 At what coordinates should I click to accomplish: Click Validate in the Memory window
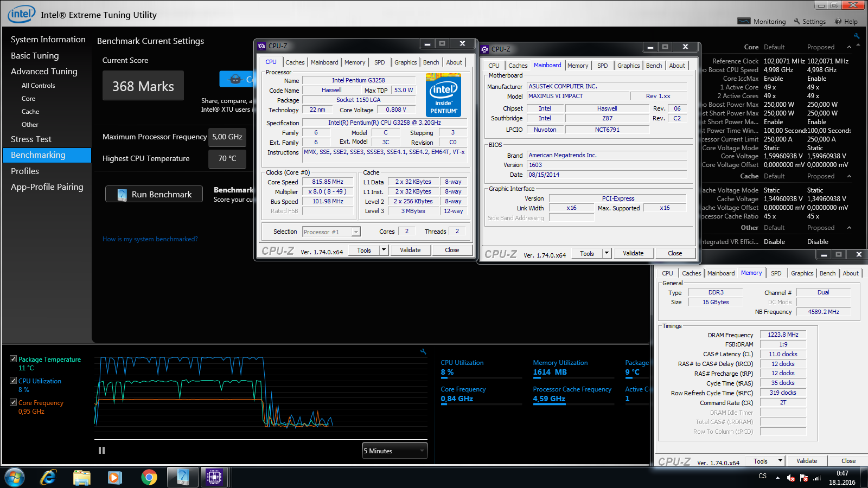coord(806,461)
